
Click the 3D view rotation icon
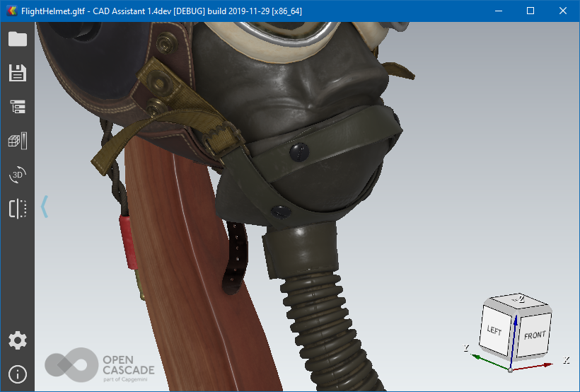(18, 175)
